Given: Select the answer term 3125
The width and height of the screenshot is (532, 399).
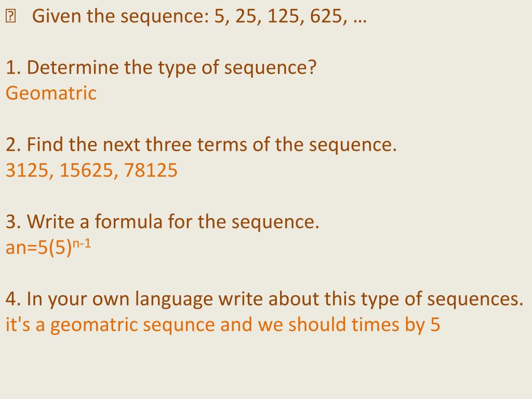Looking at the screenshot, I should [x=27, y=170].
